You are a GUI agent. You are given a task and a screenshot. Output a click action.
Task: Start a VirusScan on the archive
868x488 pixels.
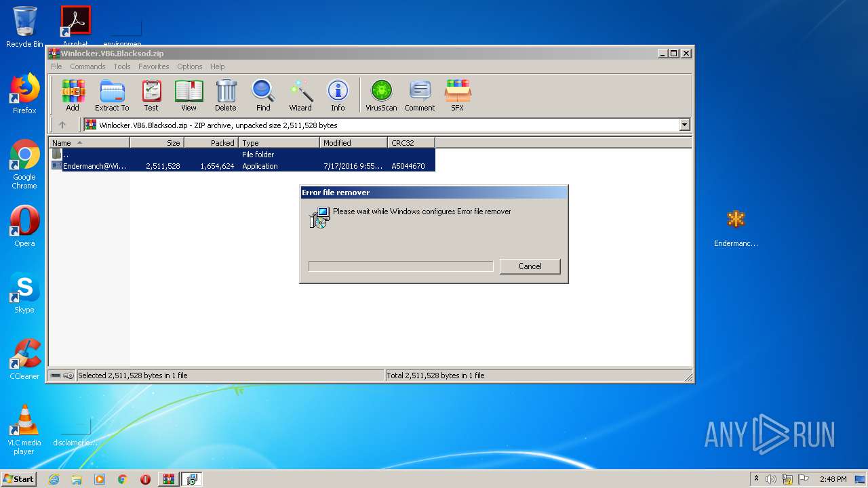click(381, 95)
